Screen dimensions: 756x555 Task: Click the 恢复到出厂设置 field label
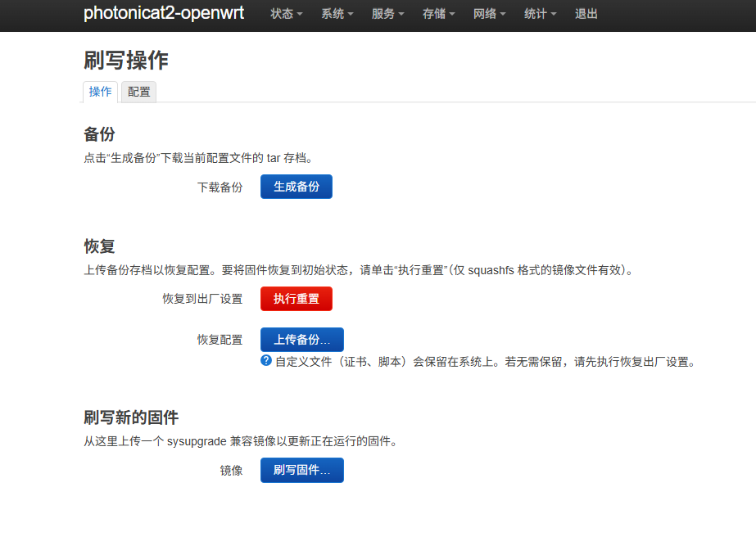(202, 299)
